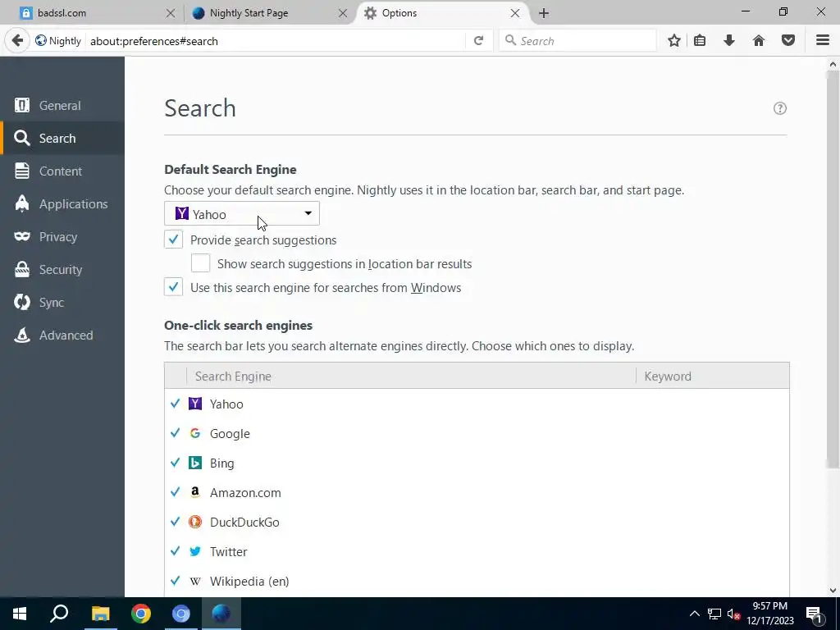Screen dimensions: 840x630
Task: Open General preferences pane
Action: [x=62, y=106]
